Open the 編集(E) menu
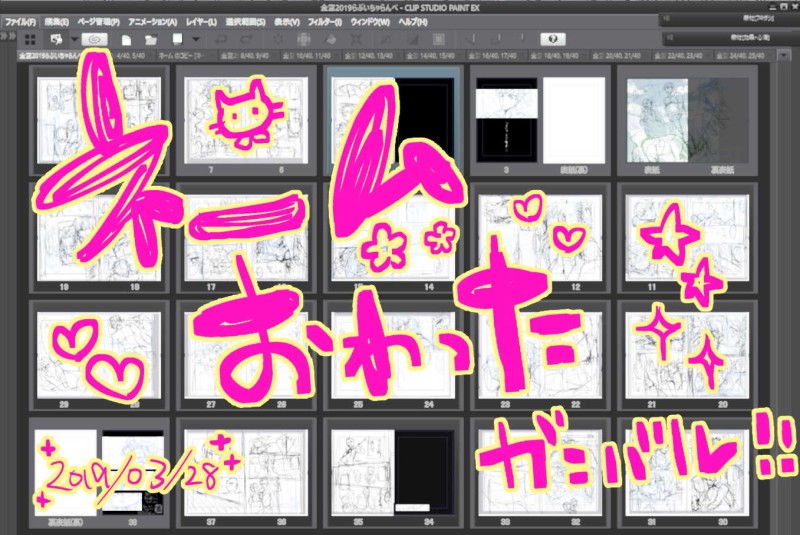Screen dimensions: 800x535 coord(56,22)
